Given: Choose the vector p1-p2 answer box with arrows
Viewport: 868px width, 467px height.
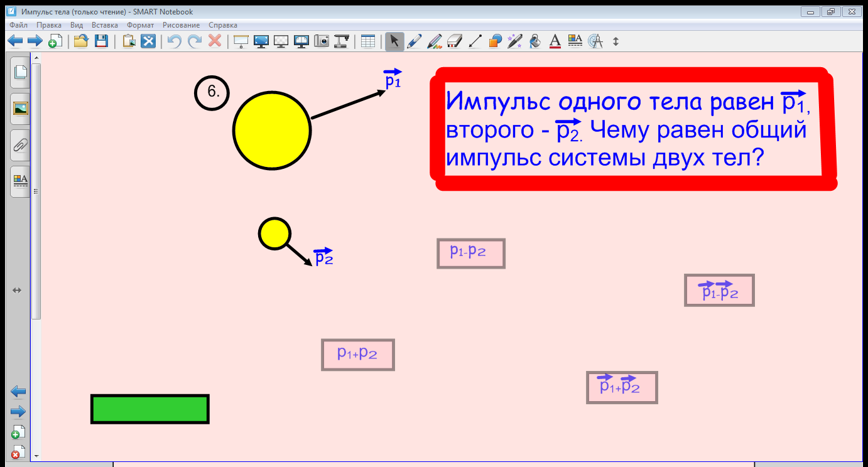Looking at the screenshot, I should pyautogui.click(x=719, y=290).
